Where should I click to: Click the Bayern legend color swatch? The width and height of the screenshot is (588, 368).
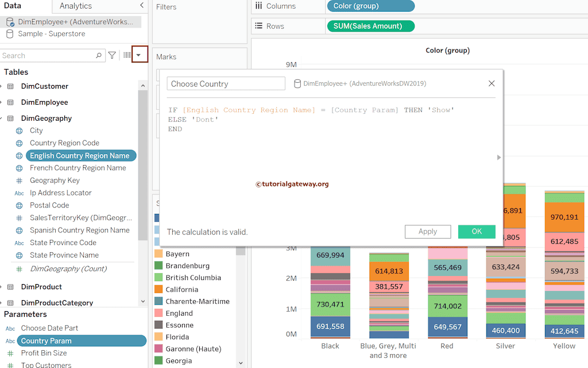[x=158, y=254]
